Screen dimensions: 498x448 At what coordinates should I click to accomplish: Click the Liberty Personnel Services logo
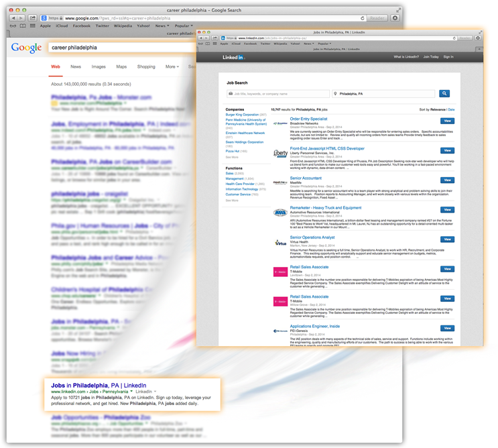[280, 153]
